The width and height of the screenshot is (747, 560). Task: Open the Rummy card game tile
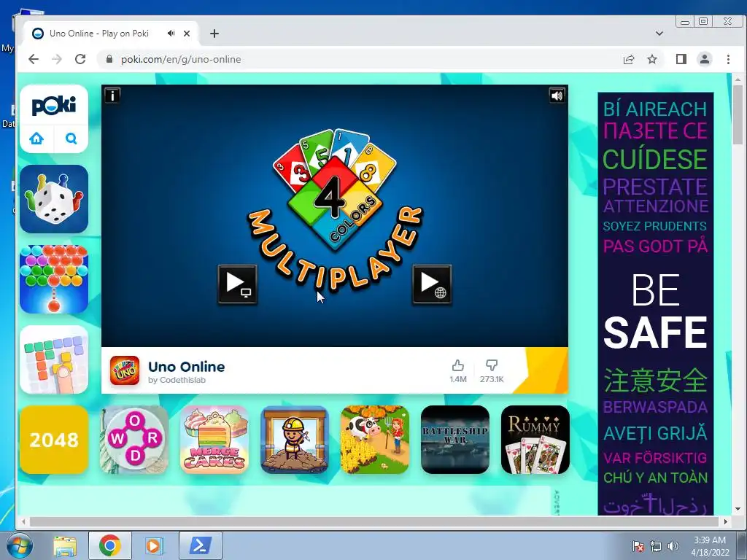point(535,440)
